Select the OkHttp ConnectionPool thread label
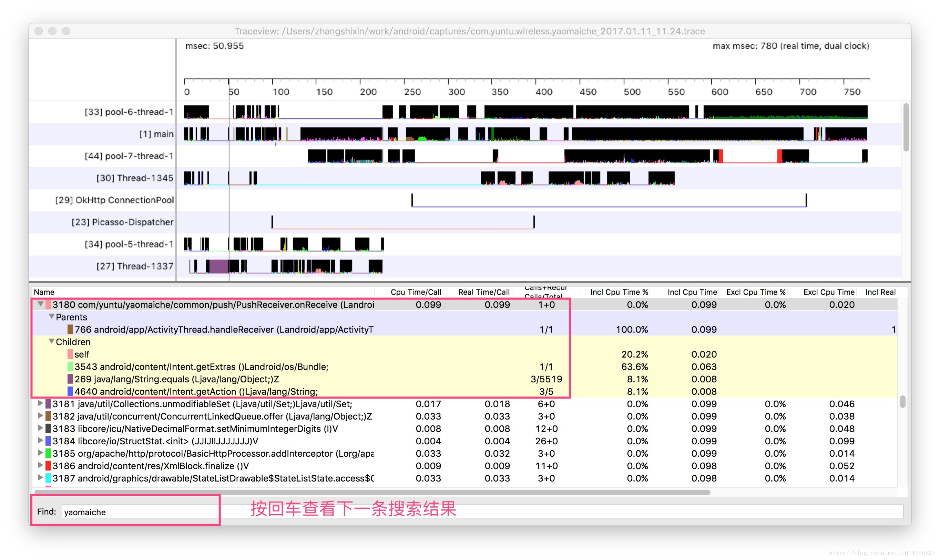The height and width of the screenshot is (560, 940). [x=114, y=200]
